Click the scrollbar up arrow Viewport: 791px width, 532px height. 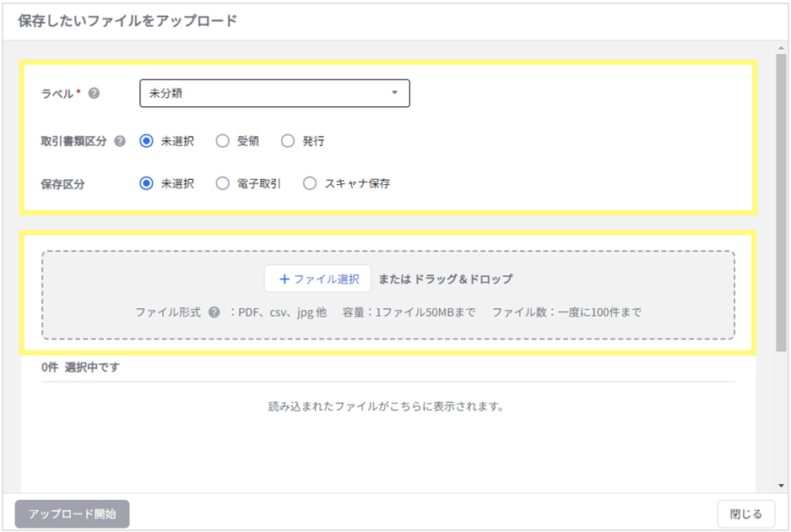(781, 48)
